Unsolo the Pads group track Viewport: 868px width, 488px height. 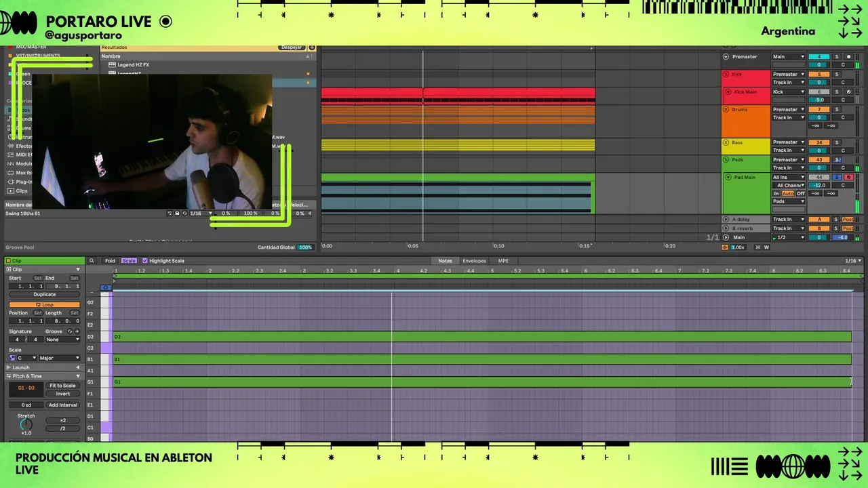pos(837,160)
